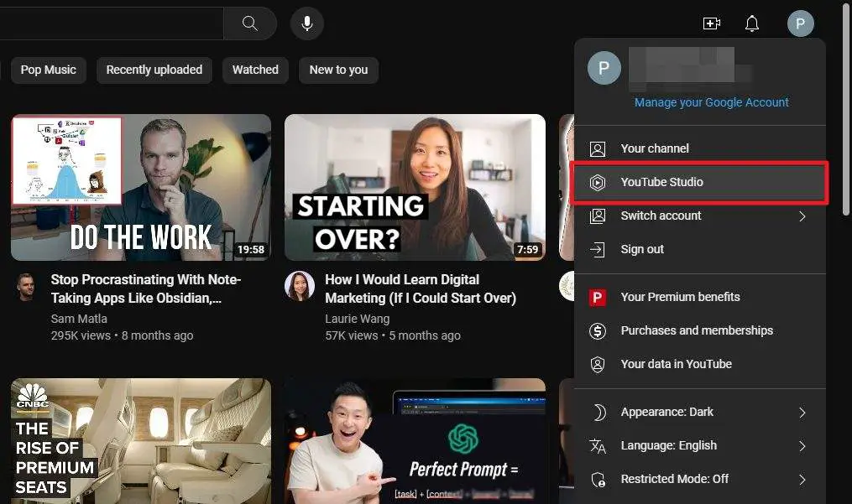The image size is (852, 504).
Task: Click the red Premium P icon
Action: (x=598, y=297)
